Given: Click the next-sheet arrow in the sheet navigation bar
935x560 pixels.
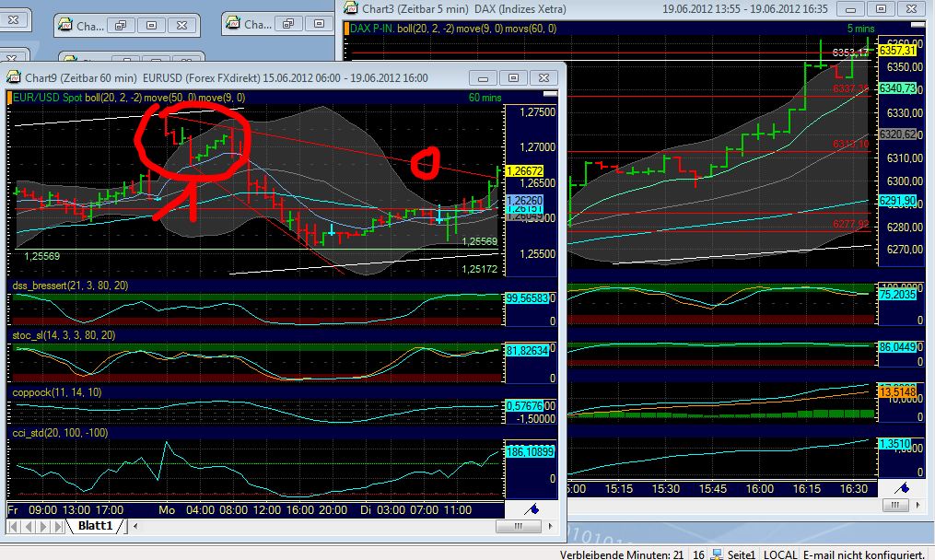Looking at the screenshot, I should click(43, 526).
